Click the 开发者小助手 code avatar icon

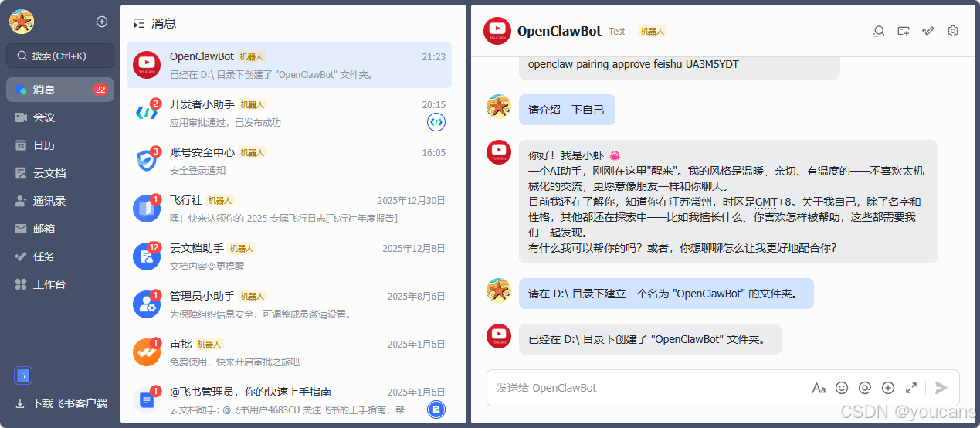point(146,113)
